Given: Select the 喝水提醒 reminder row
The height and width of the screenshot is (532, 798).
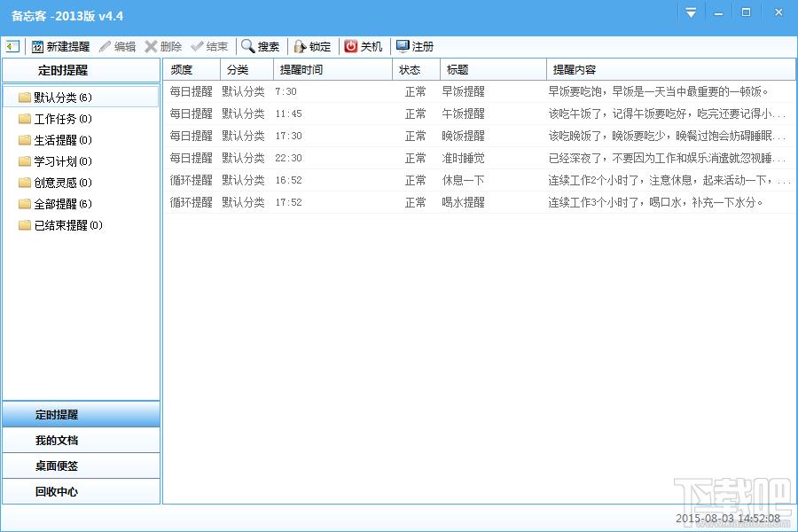Looking at the screenshot, I should coord(463,202).
